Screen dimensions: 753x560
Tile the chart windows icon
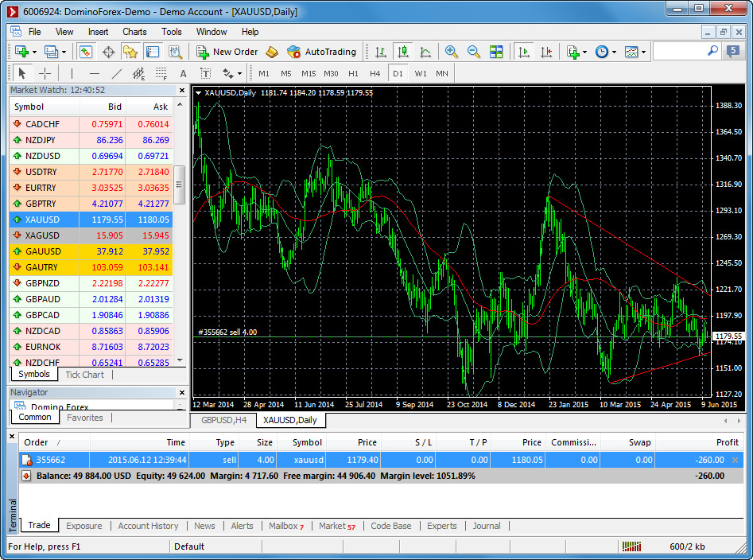[x=496, y=52]
